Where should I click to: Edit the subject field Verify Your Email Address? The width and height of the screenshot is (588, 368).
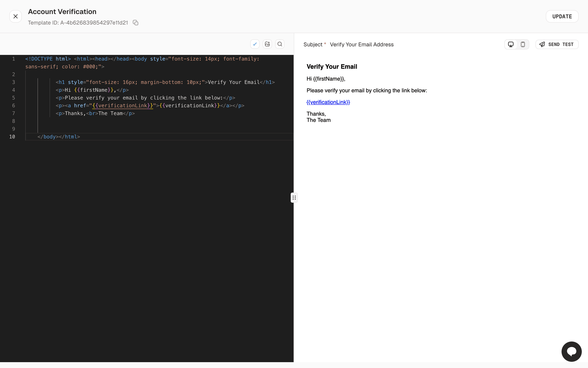click(x=362, y=44)
